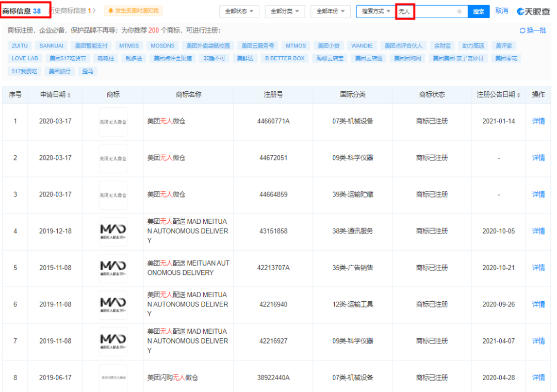Click the 35类-广告销售 classification cell

click(352, 268)
